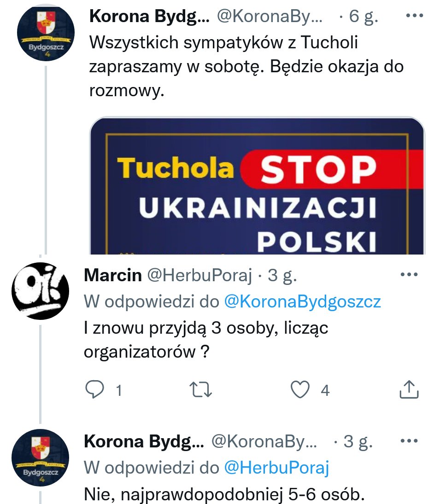Like Marcin's reply with the heart icon
Image resolution: width=440 pixels, height=504 pixels.
click(300, 390)
